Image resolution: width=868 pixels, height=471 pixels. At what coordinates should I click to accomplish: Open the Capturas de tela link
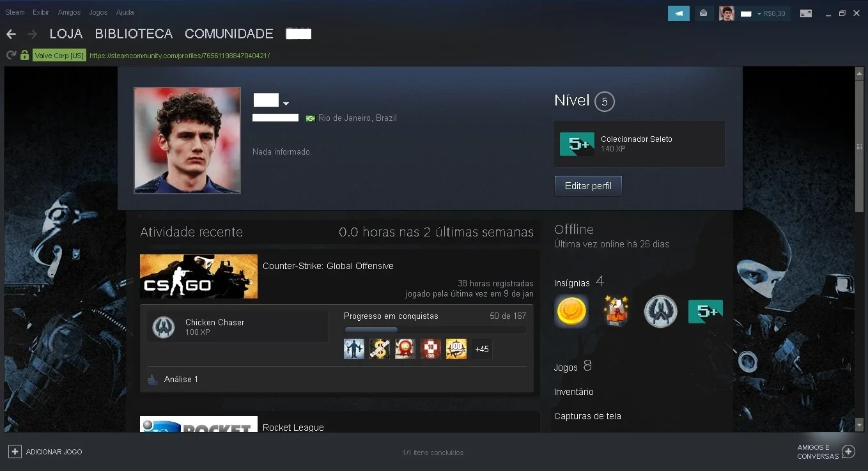coord(587,416)
